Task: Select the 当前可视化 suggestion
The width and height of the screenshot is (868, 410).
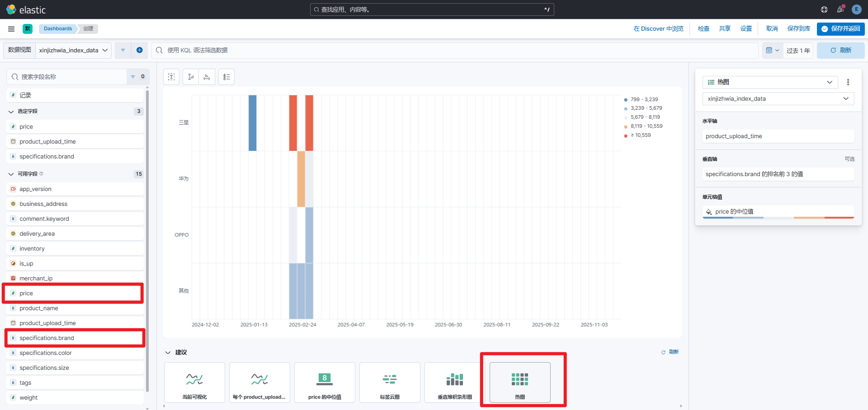Action: (x=194, y=382)
